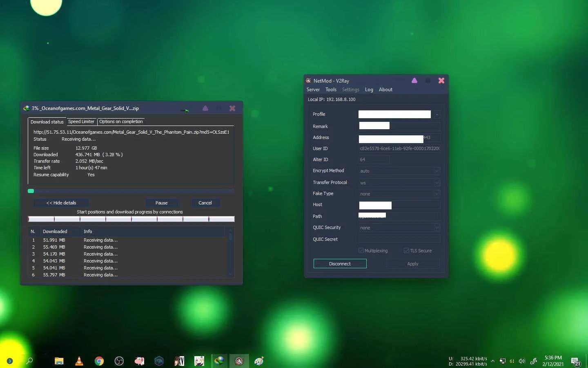Cancel the download
Screen dimensions: 588x368
205,203
